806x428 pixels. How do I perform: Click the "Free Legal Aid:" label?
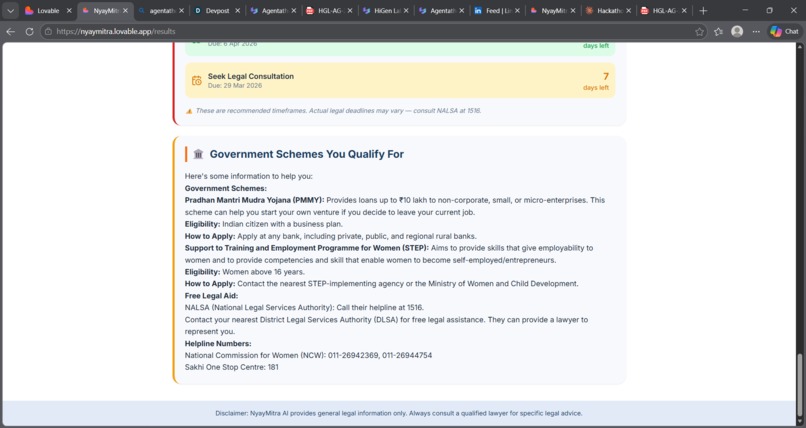coord(211,296)
